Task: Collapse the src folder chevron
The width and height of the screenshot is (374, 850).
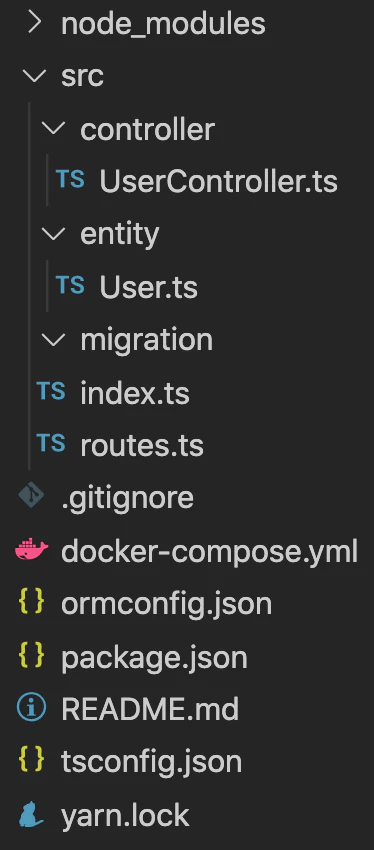Action: (x=35, y=76)
